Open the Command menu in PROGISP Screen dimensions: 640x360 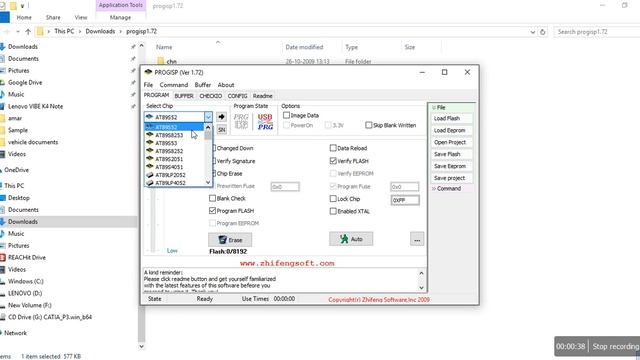tap(173, 85)
